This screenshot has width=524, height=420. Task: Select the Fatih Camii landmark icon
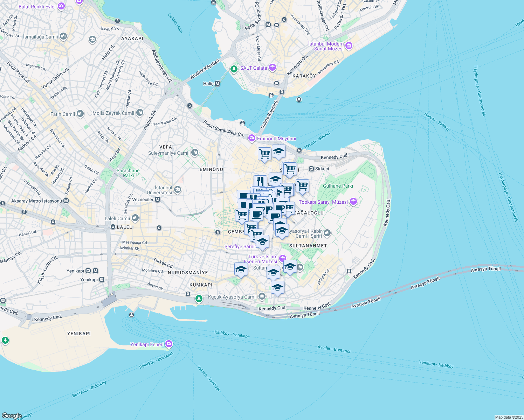tap(80, 114)
